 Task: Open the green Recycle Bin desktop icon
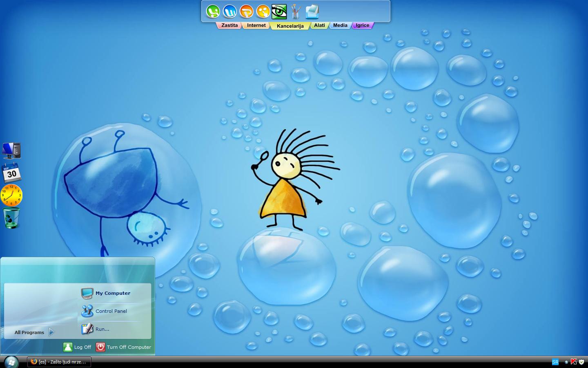[11, 218]
